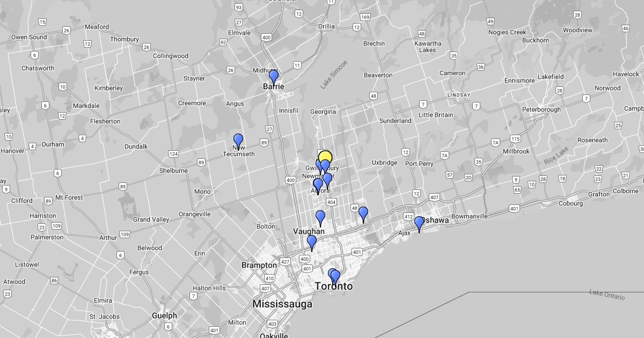Select the blue pin on New Tecumseth
The height and width of the screenshot is (338, 644).
(238, 141)
